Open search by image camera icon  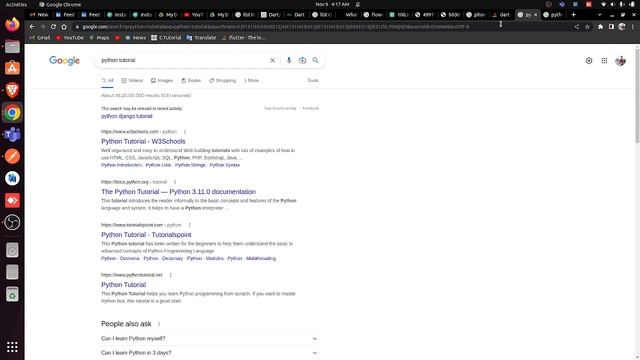click(302, 60)
